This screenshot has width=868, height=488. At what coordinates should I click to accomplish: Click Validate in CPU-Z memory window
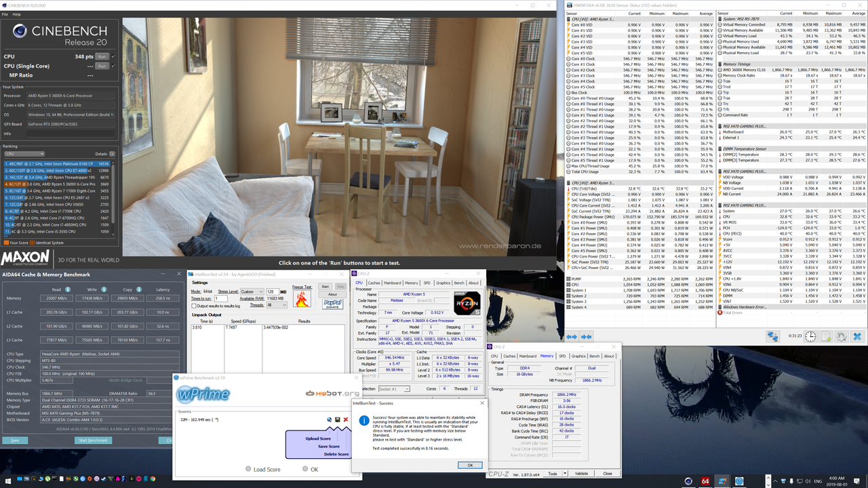pos(581,473)
